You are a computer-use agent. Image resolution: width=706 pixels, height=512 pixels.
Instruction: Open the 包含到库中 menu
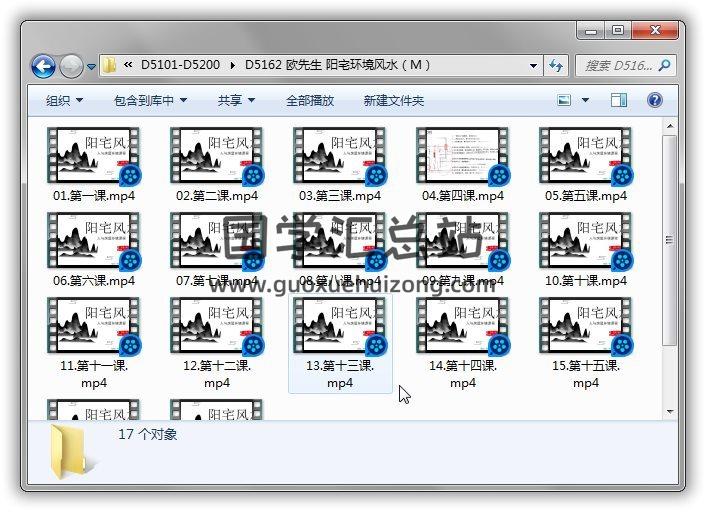tap(150, 100)
